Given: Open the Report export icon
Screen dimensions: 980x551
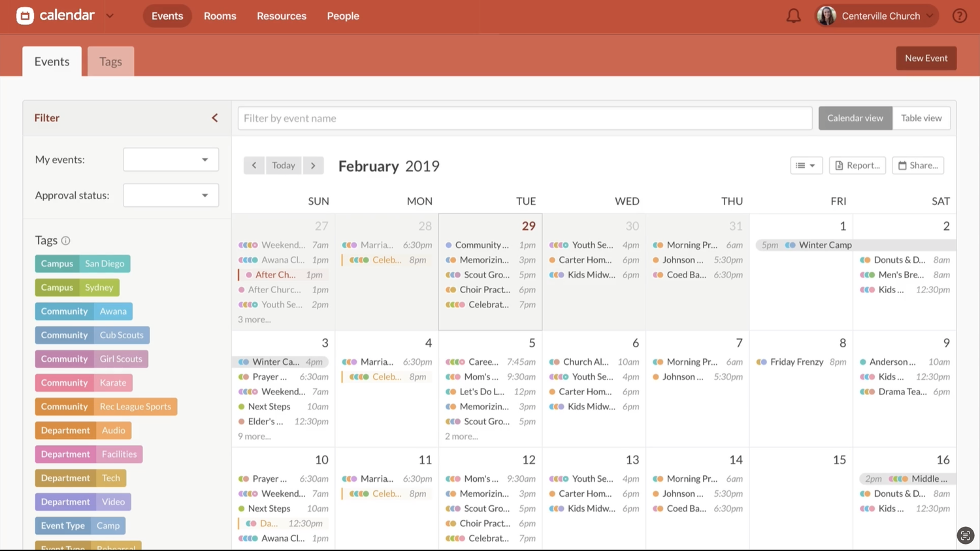Looking at the screenshot, I should point(857,165).
